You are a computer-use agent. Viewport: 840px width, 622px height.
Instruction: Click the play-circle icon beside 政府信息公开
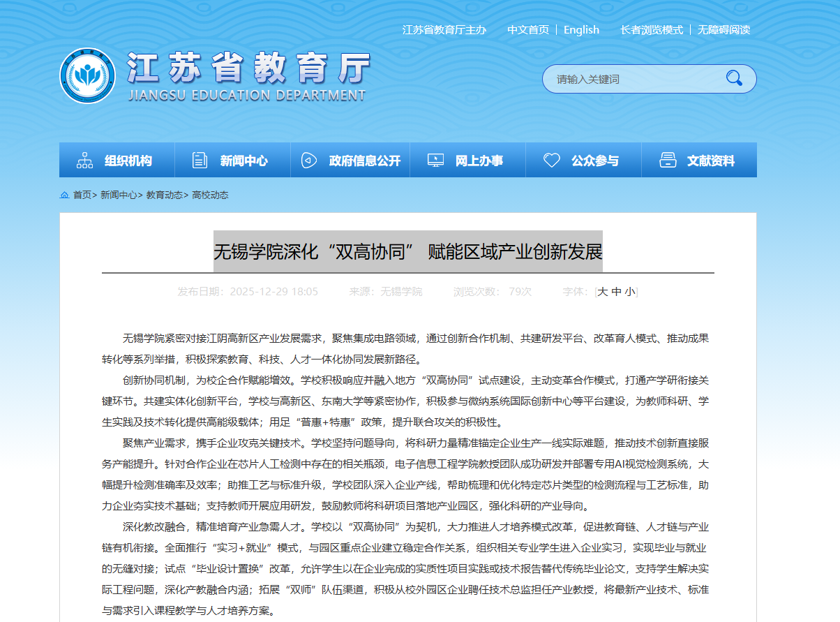(308, 161)
